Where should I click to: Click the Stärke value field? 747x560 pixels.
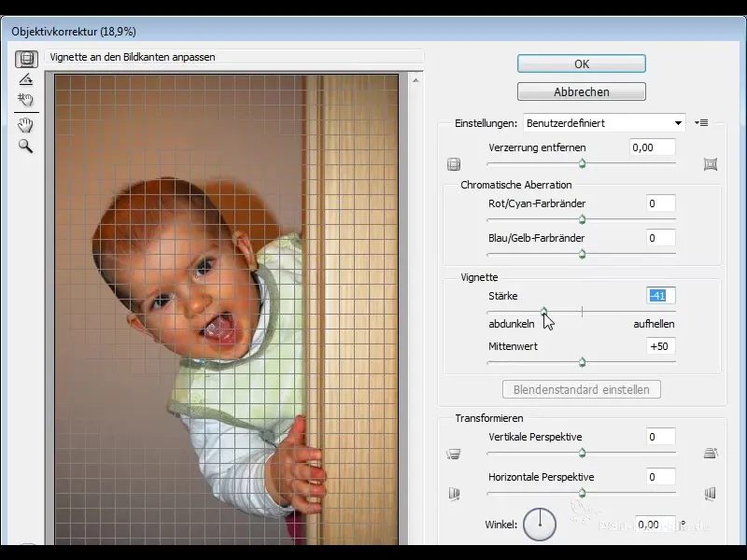(x=661, y=296)
